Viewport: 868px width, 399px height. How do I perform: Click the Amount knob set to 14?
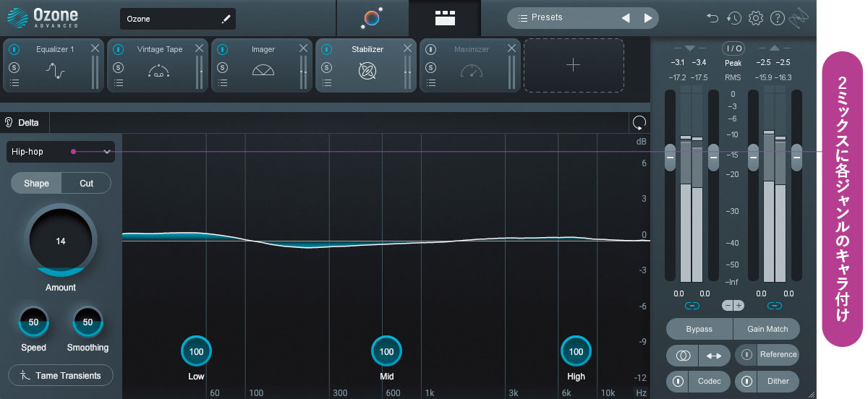[x=61, y=241]
